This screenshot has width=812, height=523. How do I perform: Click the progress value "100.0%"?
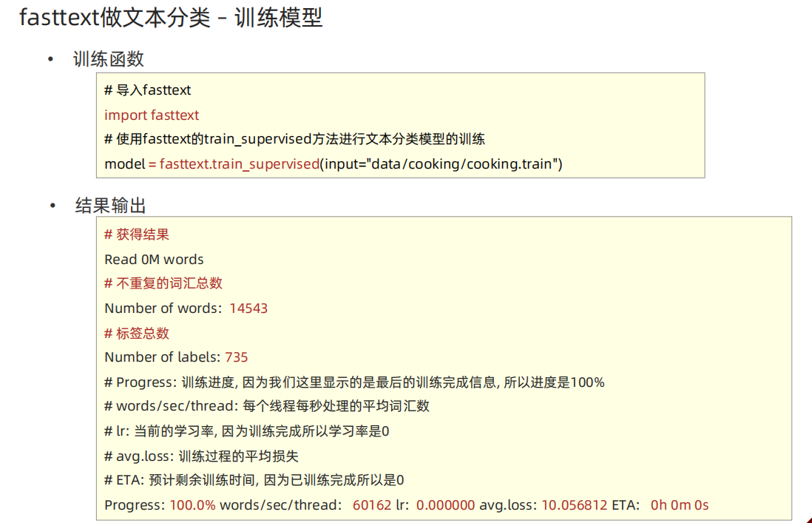pos(192,505)
